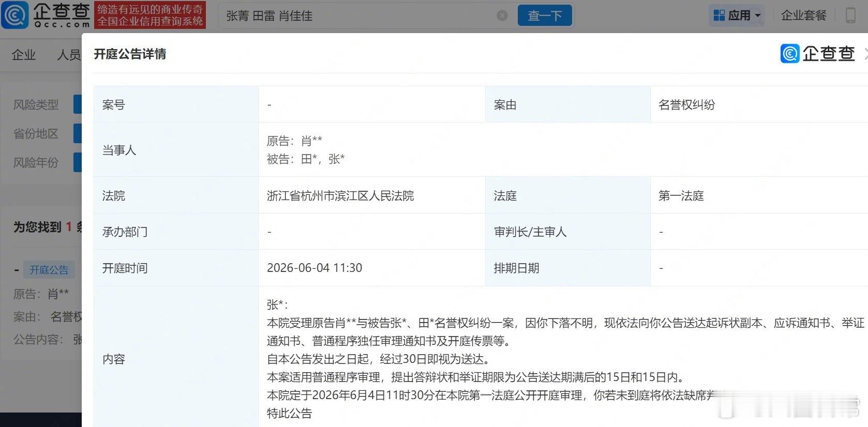This screenshot has width=868, height=427.
Task: Switch to the 企业 tab
Action: (24, 55)
